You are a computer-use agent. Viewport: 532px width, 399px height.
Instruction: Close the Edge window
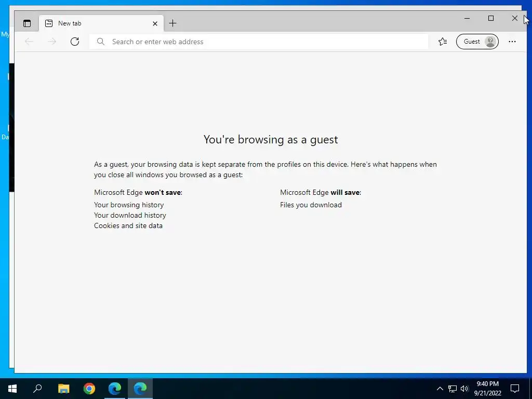pyautogui.click(x=514, y=18)
